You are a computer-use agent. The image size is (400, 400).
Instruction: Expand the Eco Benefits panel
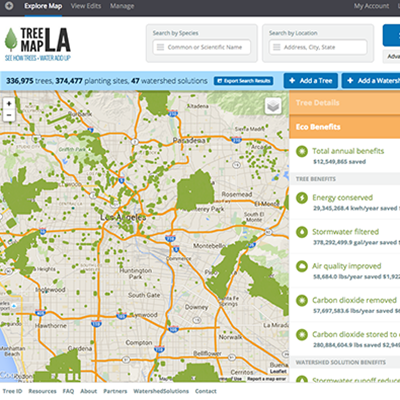(345, 127)
